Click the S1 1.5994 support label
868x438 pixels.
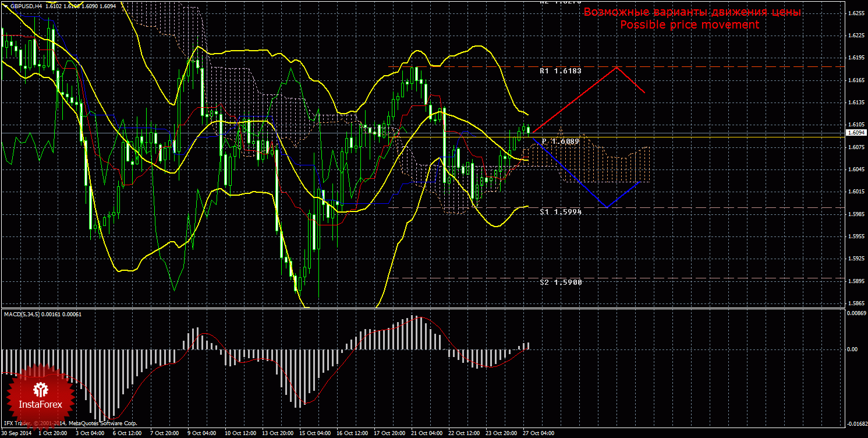click(560, 212)
